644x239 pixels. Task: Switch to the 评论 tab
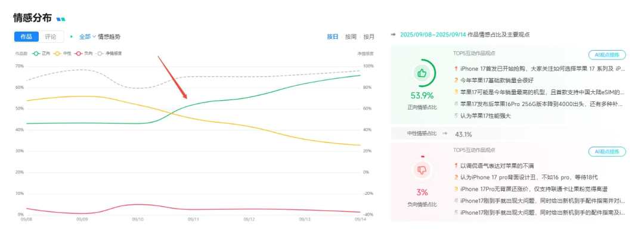tap(51, 37)
